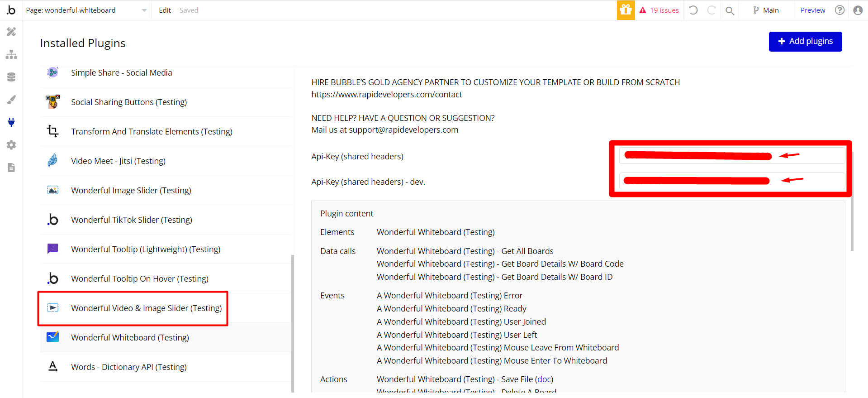Click the plugin list scrollbar
The width and height of the screenshot is (868, 398).
(x=293, y=323)
